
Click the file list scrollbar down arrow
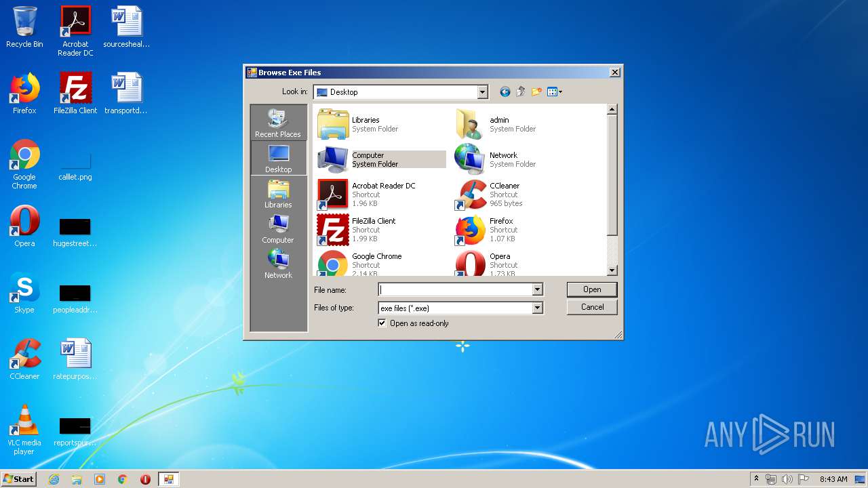click(612, 270)
